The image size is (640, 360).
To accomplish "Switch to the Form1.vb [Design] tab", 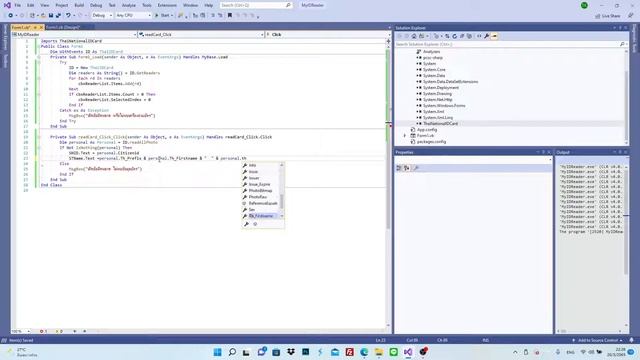I will tap(62, 27).
